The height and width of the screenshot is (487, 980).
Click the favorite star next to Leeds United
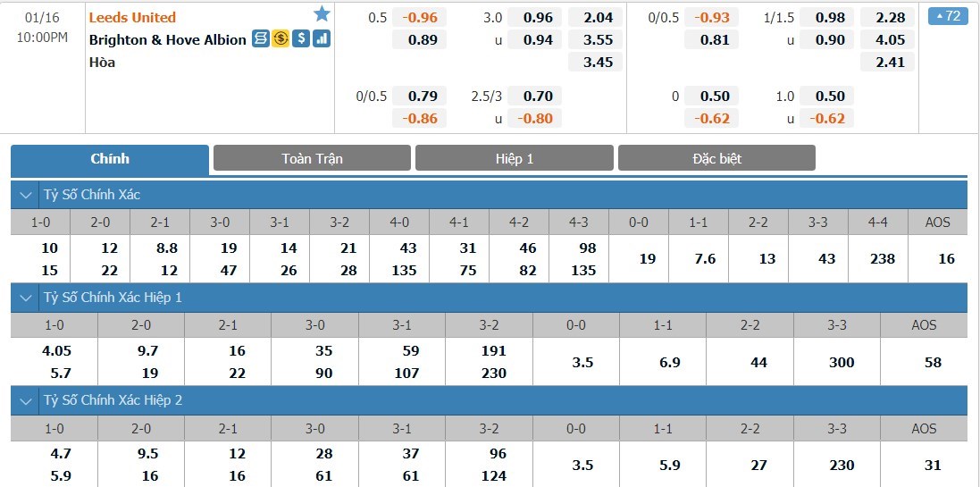[x=322, y=14]
